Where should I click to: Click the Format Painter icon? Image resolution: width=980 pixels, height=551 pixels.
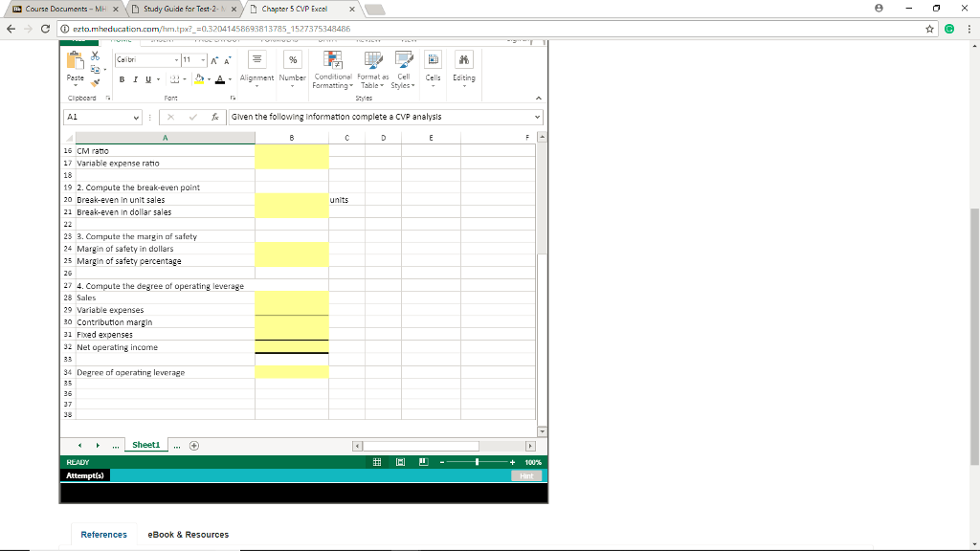pyautogui.click(x=95, y=83)
